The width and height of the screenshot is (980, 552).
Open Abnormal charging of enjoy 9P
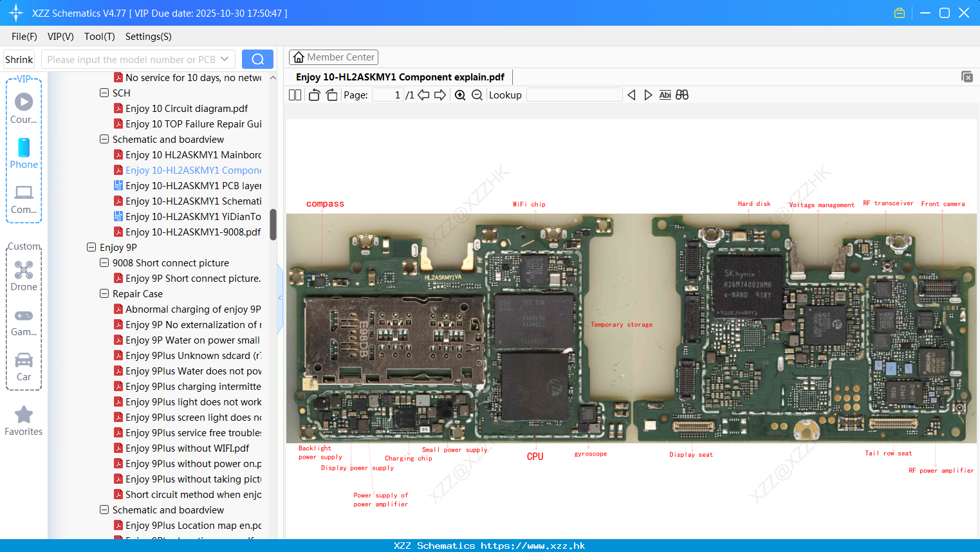point(188,309)
